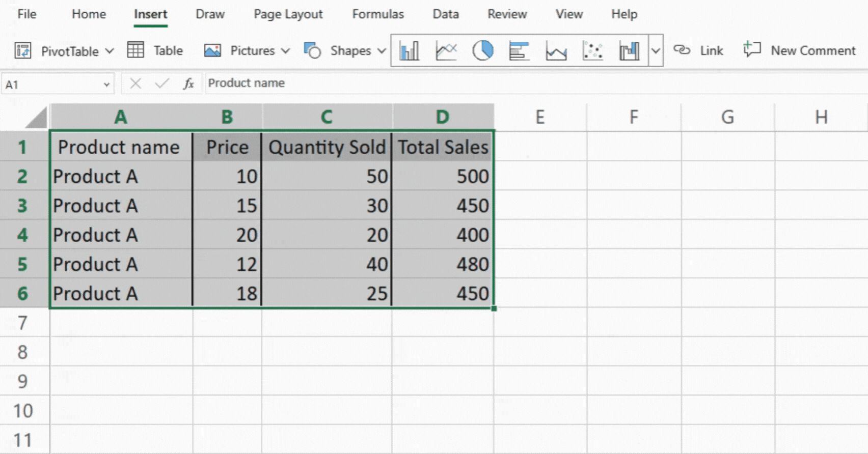Select the View tab
Viewport: 868px width, 454px height.
569,14
